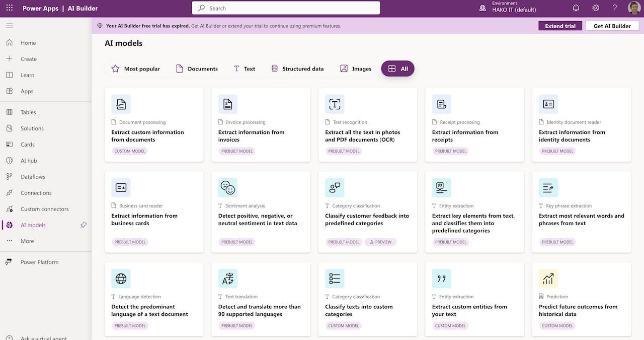The width and height of the screenshot is (644, 340).
Task: Click the Invoice processing card icon
Action: [x=228, y=104]
